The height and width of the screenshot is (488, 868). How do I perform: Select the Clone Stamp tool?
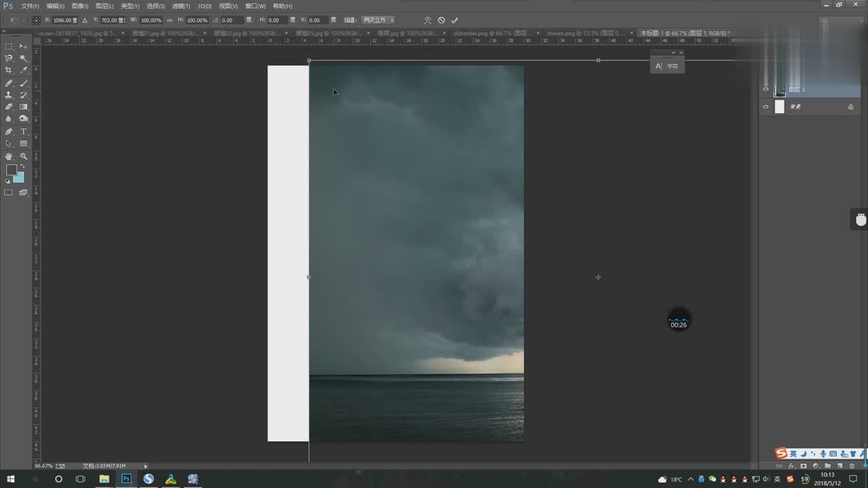(x=9, y=95)
